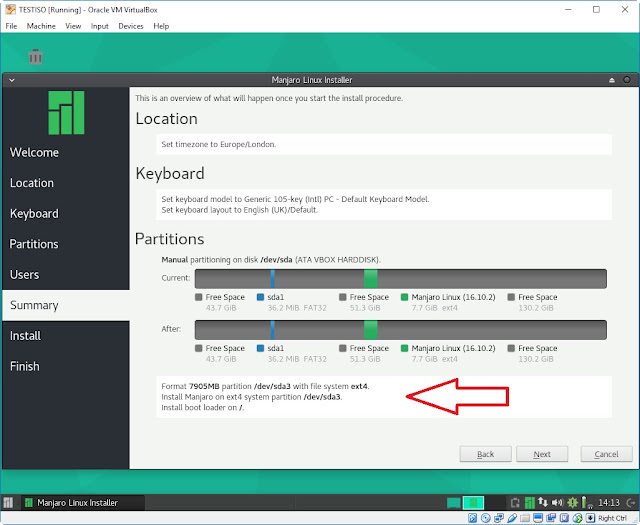The width and height of the screenshot is (640, 525).
Task: Open the Manjaro settings tray icon
Action: point(529,503)
